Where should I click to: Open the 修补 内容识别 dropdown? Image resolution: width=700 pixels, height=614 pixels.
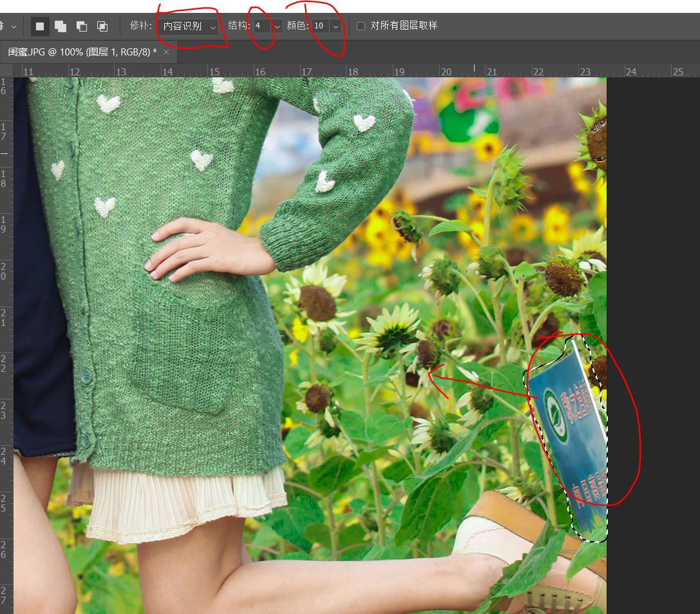point(189,26)
